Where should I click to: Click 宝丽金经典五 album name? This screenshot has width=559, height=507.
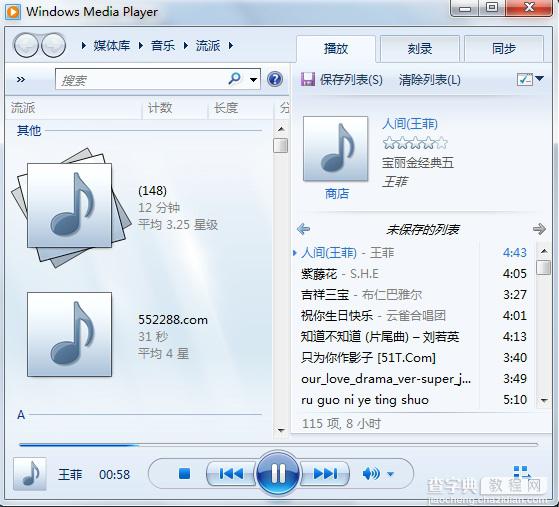click(x=418, y=163)
